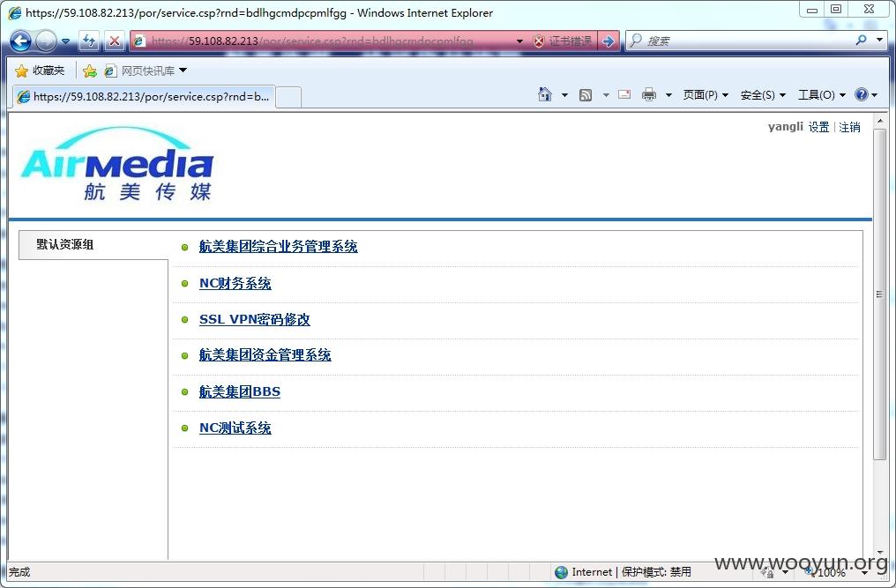Click the Help question mark icon
Viewport: 896px width, 588px height.
tap(862, 95)
